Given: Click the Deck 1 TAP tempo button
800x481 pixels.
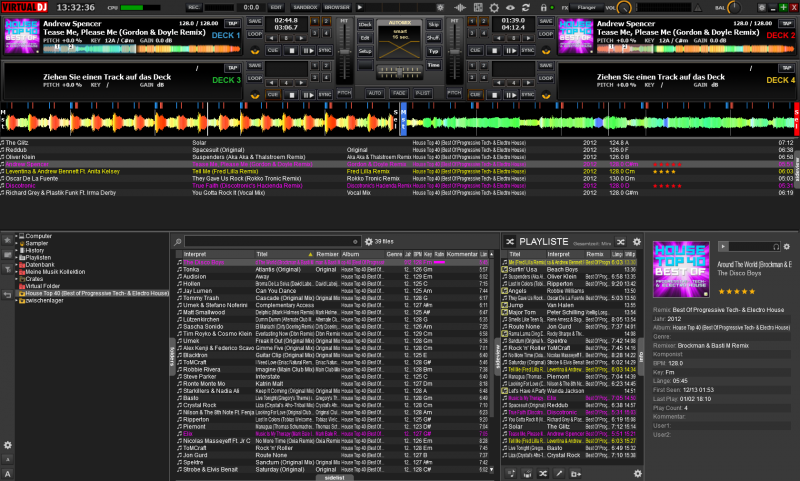Looking at the screenshot, I should tap(233, 23).
